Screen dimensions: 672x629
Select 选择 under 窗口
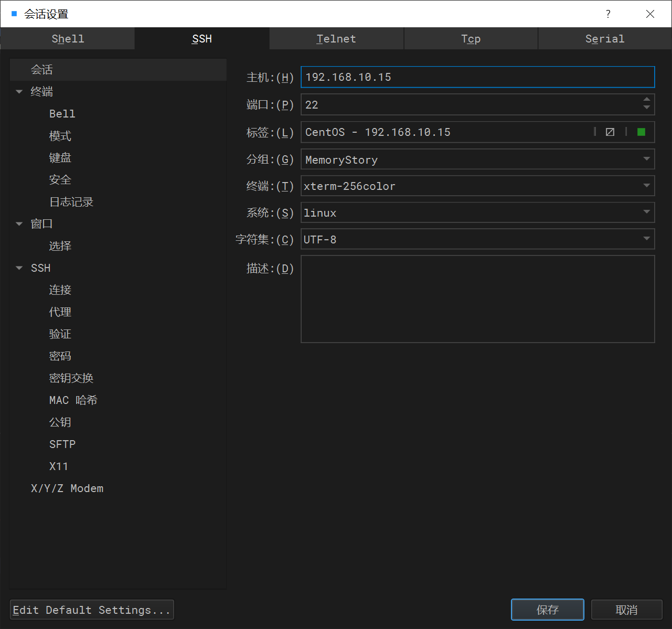pyautogui.click(x=60, y=246)
